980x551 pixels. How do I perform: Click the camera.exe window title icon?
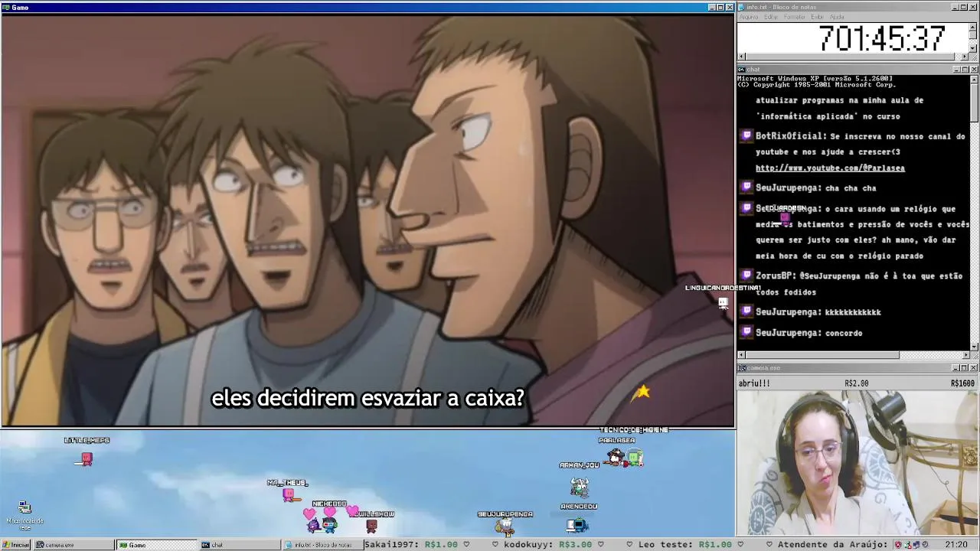pyautogui.click(x=742, y=368)
